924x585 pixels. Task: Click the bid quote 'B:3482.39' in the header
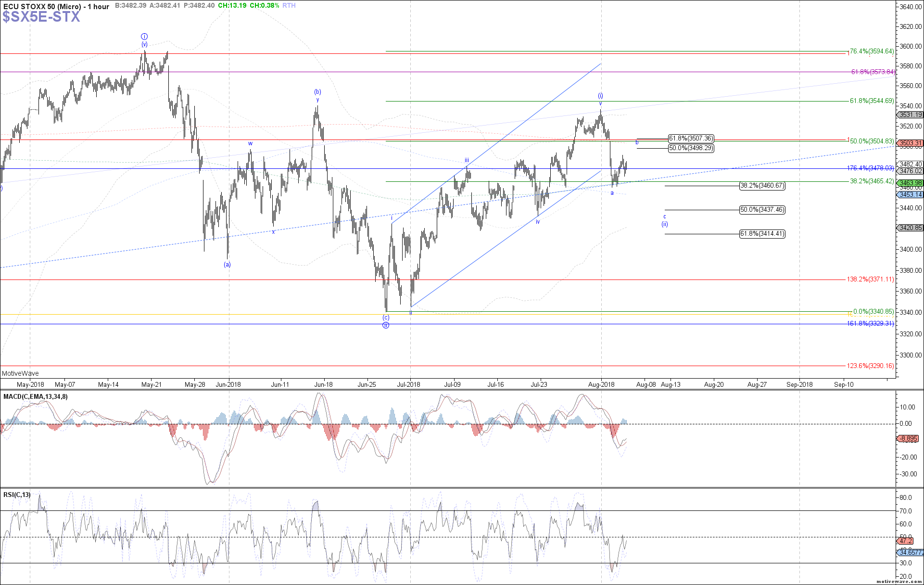point(131,6)
